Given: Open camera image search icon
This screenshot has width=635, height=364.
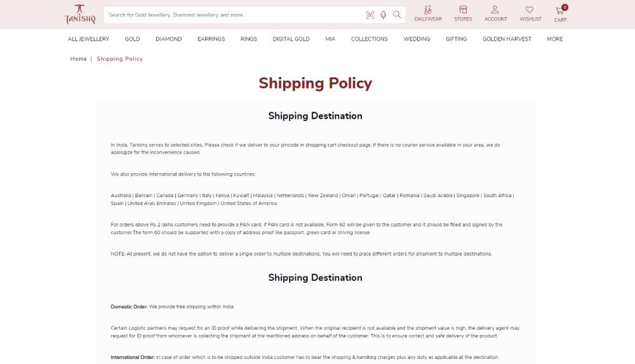Looking at the screenshot, I should (x=370, y=15).
